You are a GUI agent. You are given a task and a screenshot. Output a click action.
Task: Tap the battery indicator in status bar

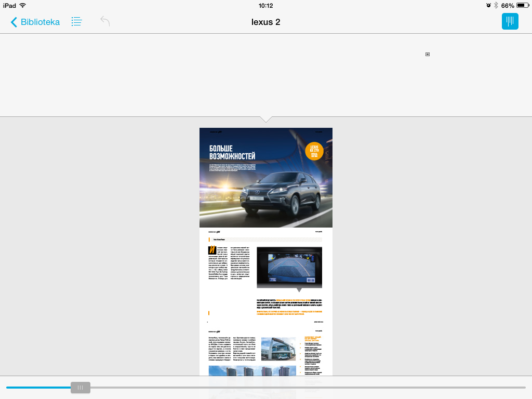click(523, 5)
